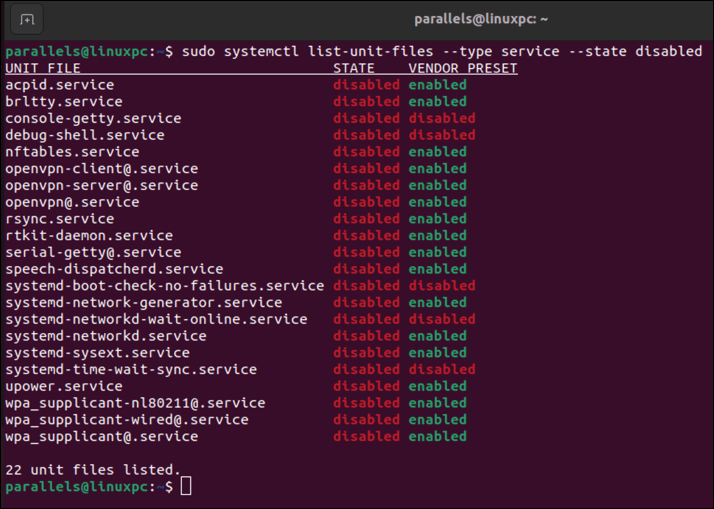Click the rtkit-daemon.service entry
714x509 pixels.
89,236
